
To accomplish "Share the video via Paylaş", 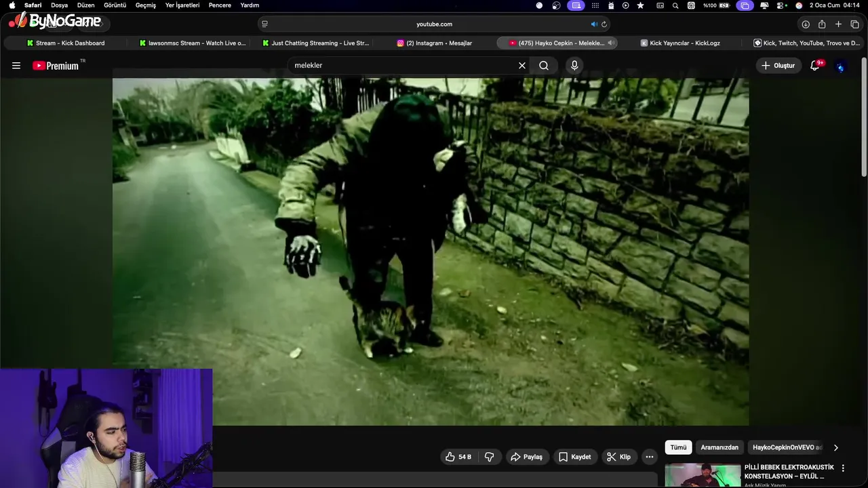I will 526,457.
